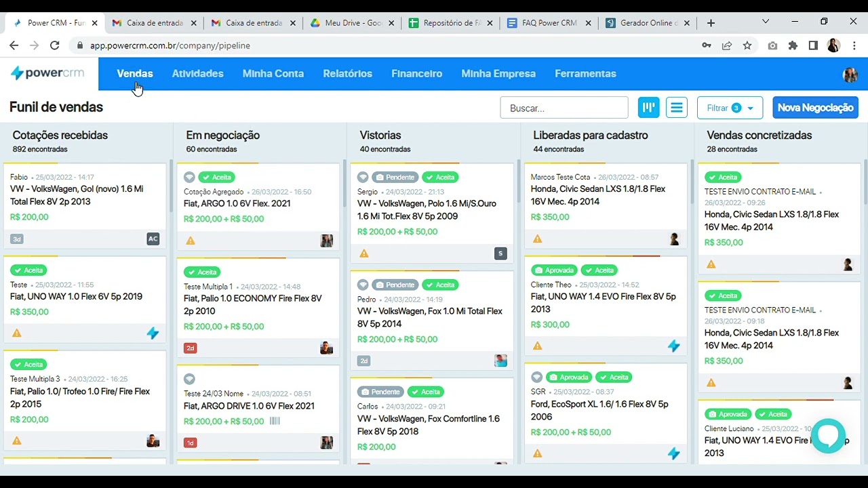Viewport: 868px width, 488px height.
Task: Open Cliente Luciano UNO WAY card
Action: point(779,432)
